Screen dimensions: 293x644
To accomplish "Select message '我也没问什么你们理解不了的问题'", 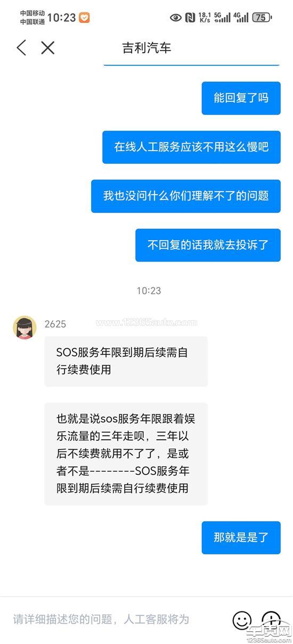I will pyautogui.click(x=186, y=196).
